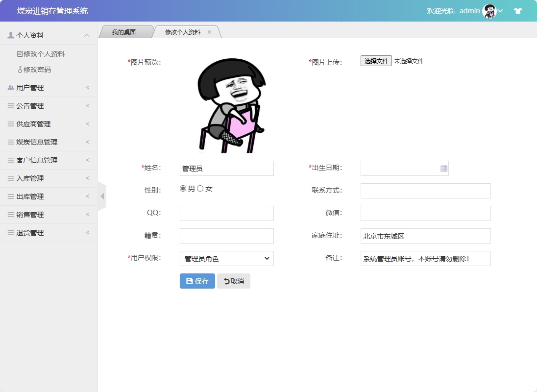
Task: Click the 修改密码 key icon
Action: [x=19, y=69]
